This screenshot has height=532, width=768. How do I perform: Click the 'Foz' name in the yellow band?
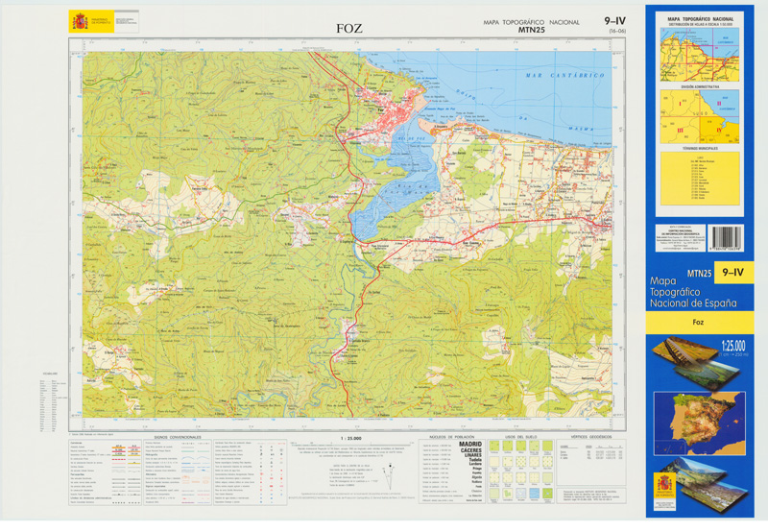(x=698, y=322)
